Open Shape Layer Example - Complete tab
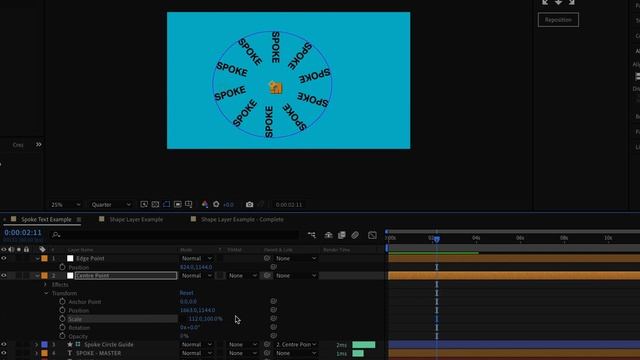Screen dimensions: 640x360 point(242,219)
